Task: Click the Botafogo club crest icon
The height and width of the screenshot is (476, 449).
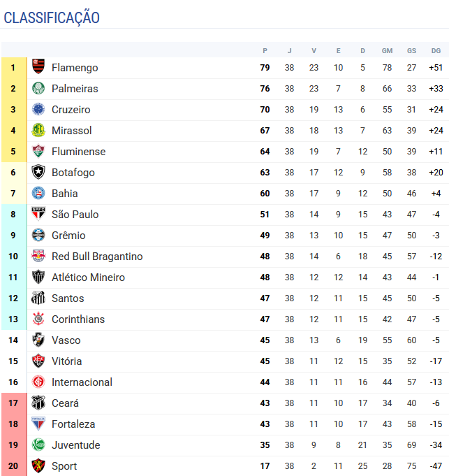Action: click(38, 173)
